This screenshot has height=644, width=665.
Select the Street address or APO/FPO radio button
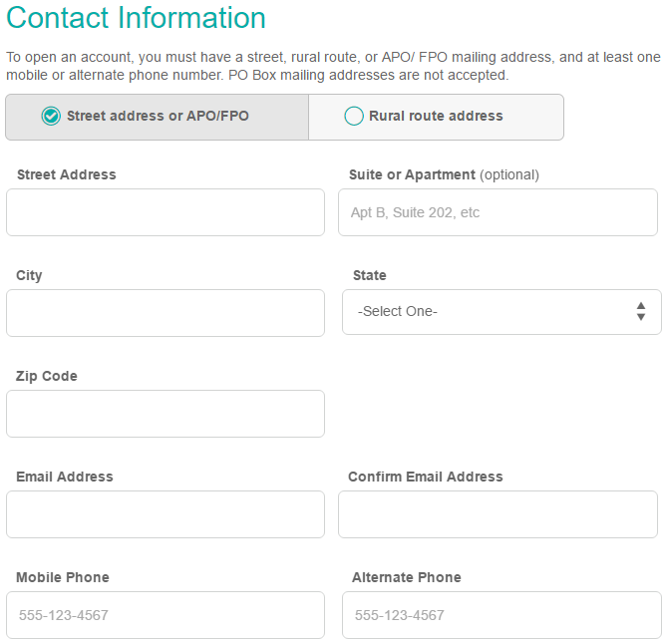51,117
